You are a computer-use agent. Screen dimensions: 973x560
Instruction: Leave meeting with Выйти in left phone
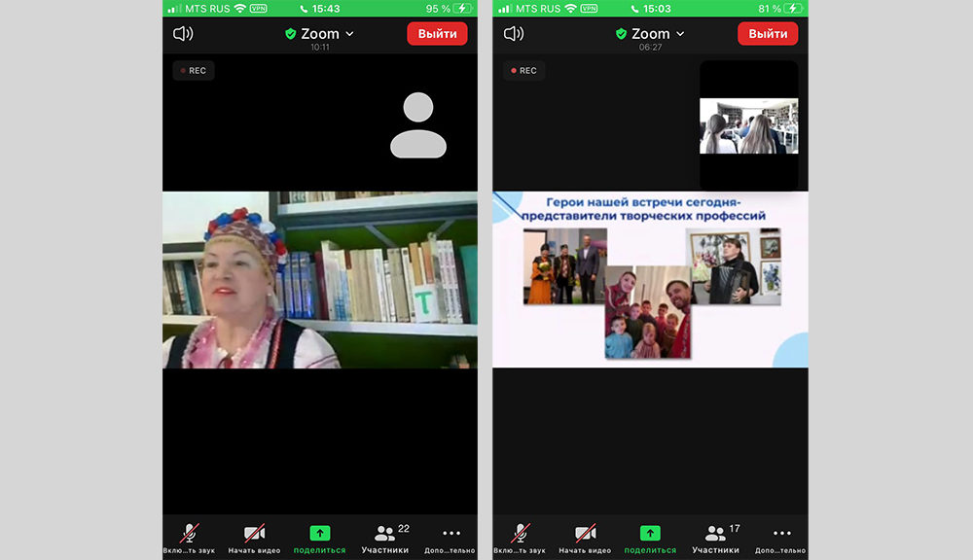click(x=437, y=34)
